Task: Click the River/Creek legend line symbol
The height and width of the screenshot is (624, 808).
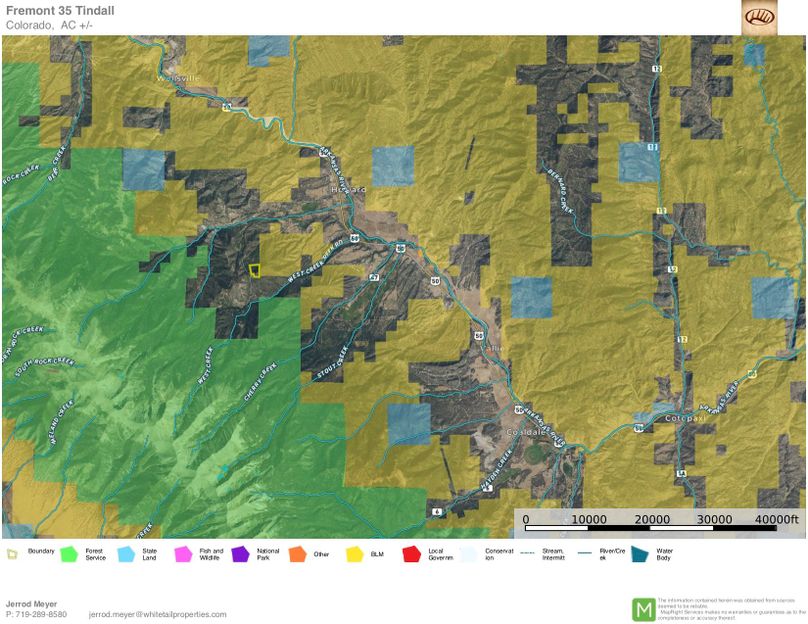Action: click(x=581, y=553)
